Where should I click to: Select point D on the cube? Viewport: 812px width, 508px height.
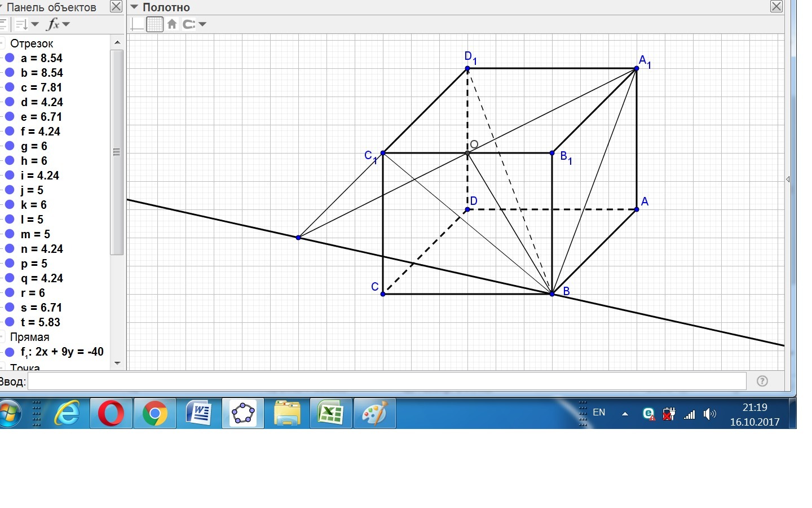click(467, 209)
